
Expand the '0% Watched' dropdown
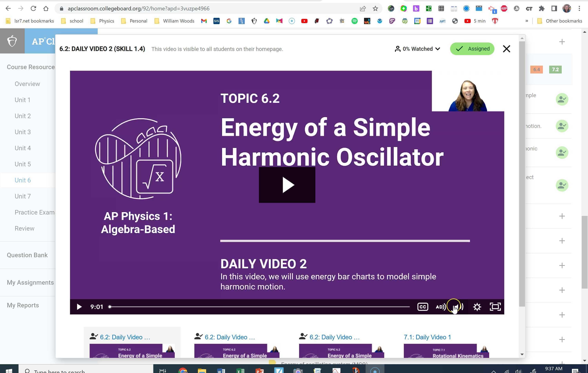pos(418,49)
